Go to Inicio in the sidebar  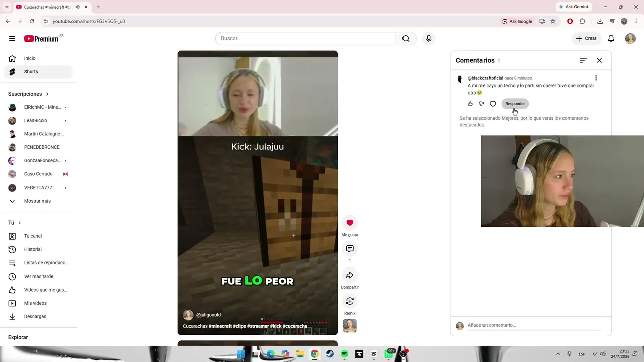(39, 58)
